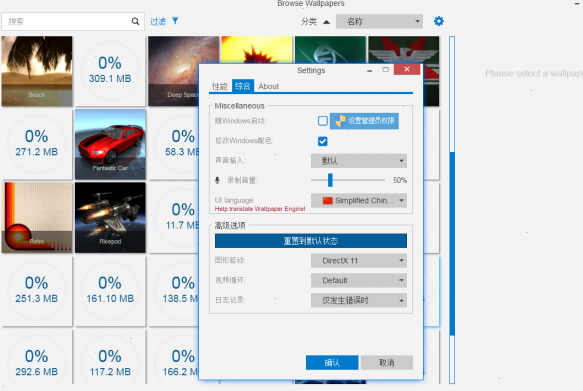Click the 过滤 filter link
Screen dimensions: 583x391
158,22
